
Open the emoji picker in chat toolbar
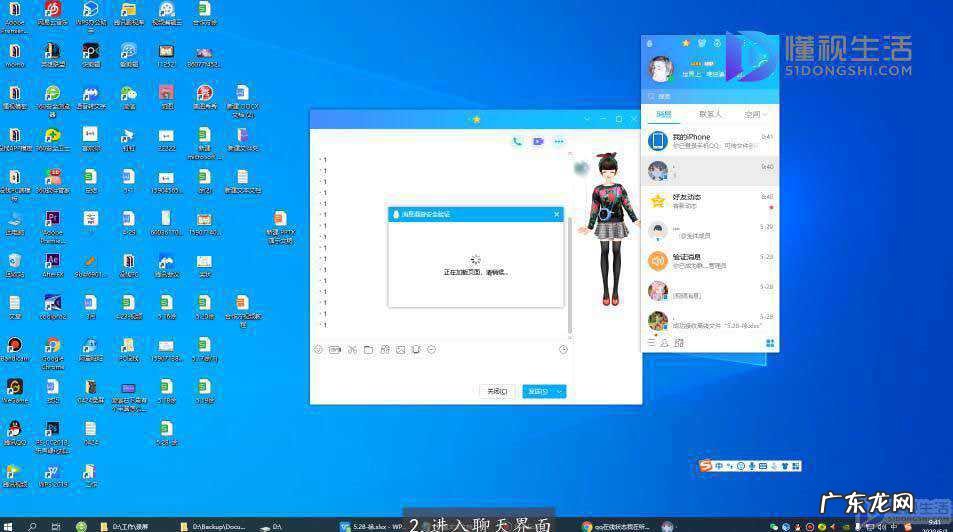click(x=318, y=350)
